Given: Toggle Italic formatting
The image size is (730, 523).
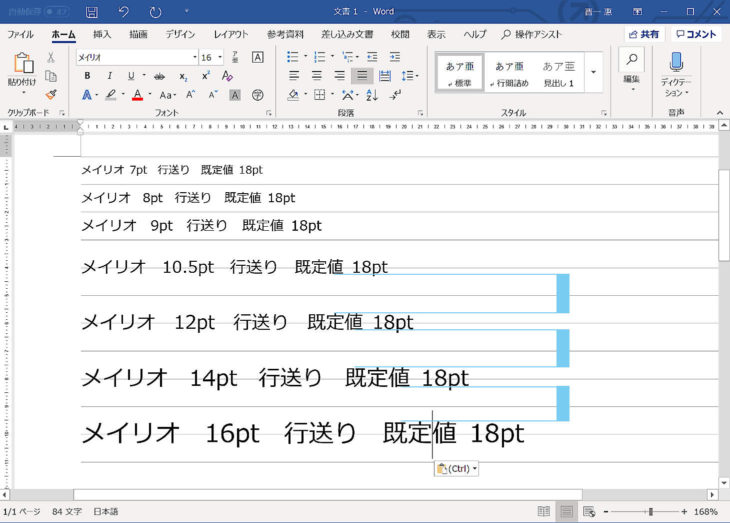Looking at the screenshot, I should click(108, 76).
